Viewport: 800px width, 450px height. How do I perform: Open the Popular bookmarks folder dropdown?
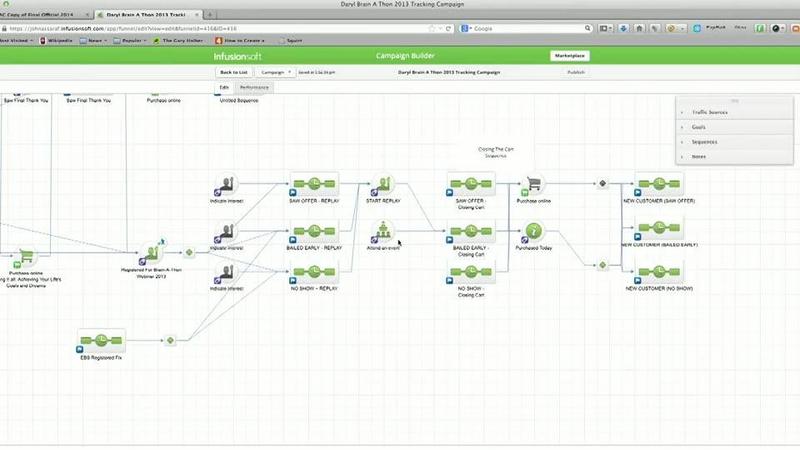point(131,40)
